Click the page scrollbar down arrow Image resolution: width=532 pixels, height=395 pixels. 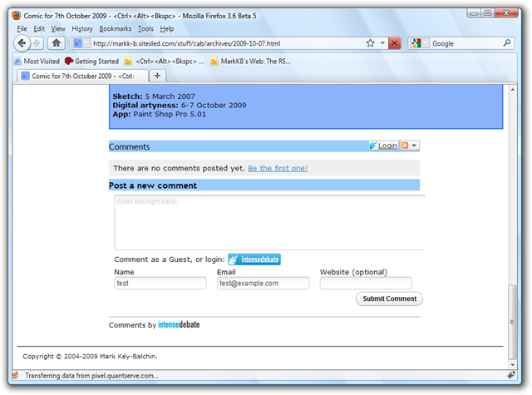pyautogui.click(x=512, y=365)
